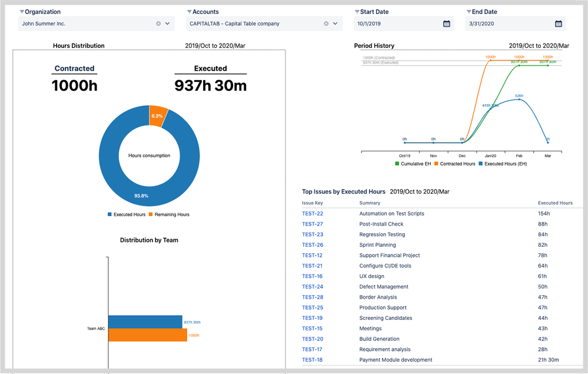Open the End Date calendar picker
Viewport: 588px width, 374px height.
tap(558, 24)
